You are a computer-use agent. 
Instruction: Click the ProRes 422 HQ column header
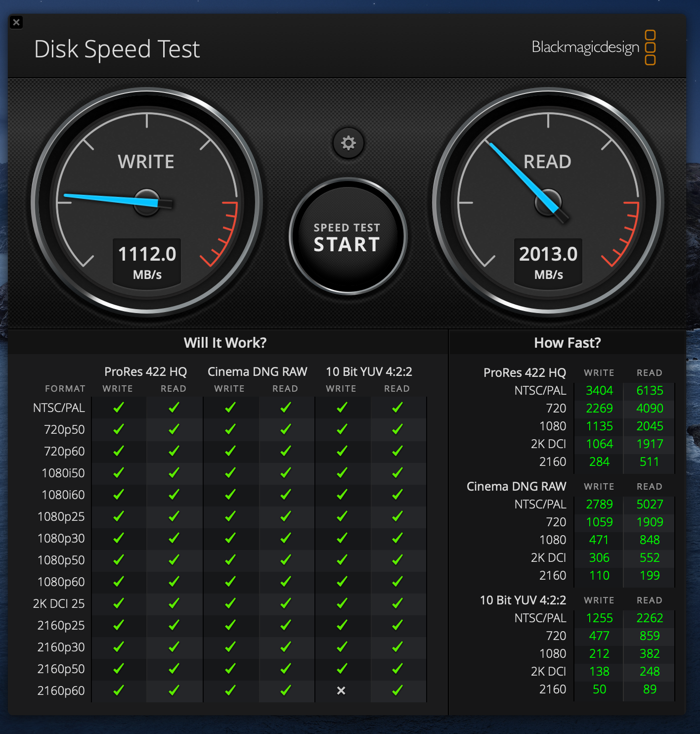pos(146,371)
